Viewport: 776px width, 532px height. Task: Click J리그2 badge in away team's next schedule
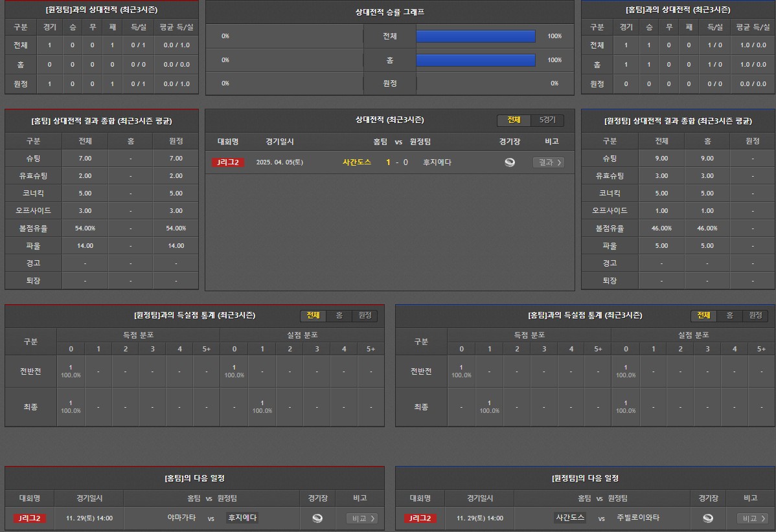click(x=420, y=518)
